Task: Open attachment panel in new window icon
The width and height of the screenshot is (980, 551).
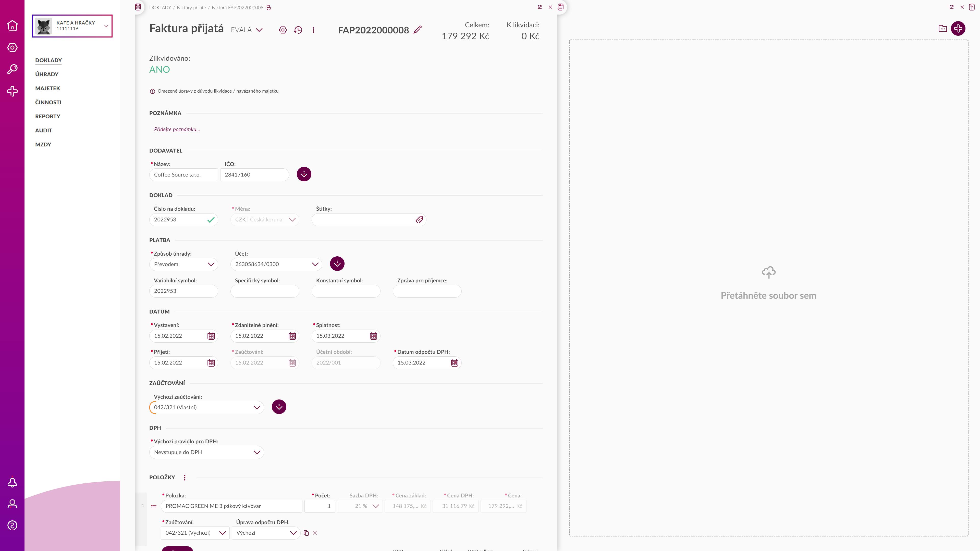Action: tap(951, 7)
